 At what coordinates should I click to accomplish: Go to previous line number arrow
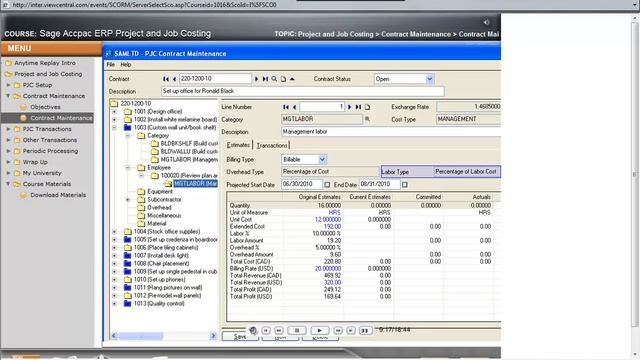coord(294,107)
